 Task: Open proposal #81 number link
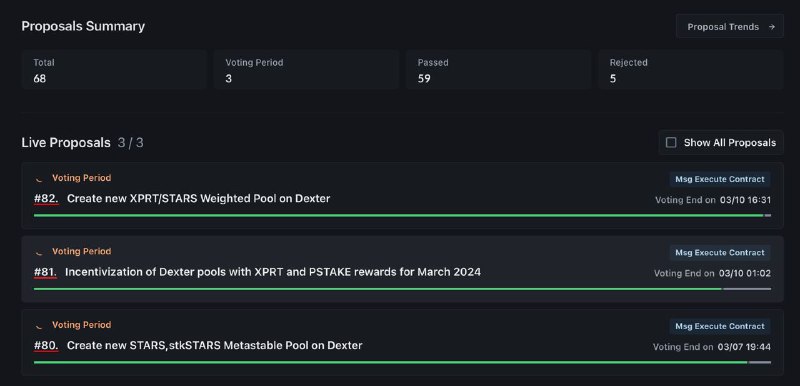tap(45, 272)
